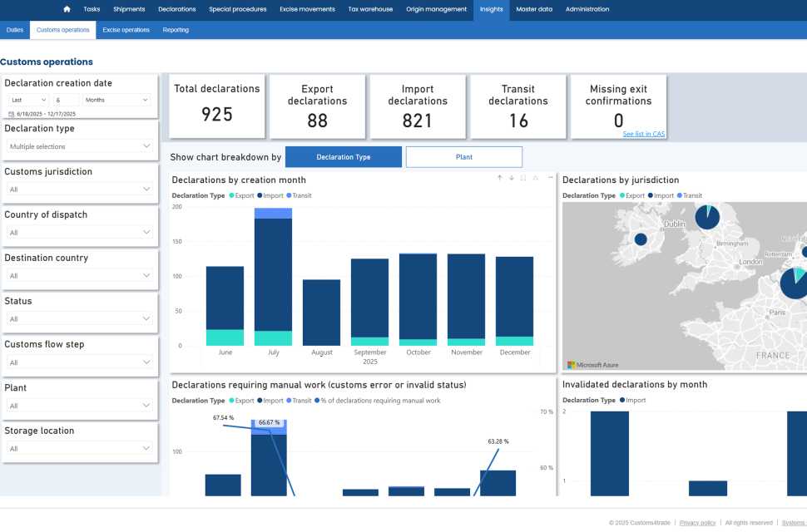Click the pie chart marker over Ireland
This screenshot has height=532, width=807.
coord(641,239)
